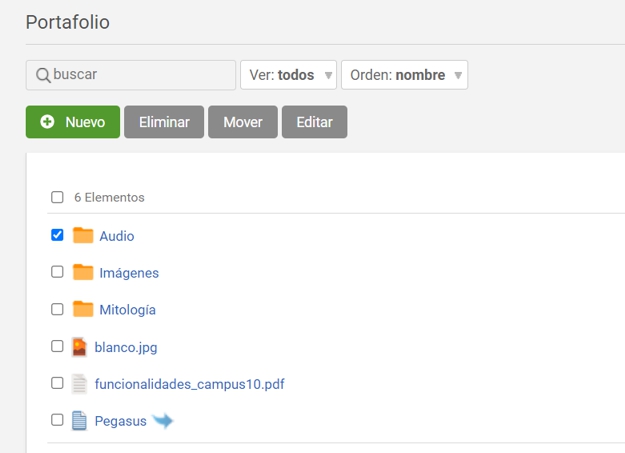
Task: Open the funcionalidades_campus10.pdf link
Action: click(x=190, y=384)
